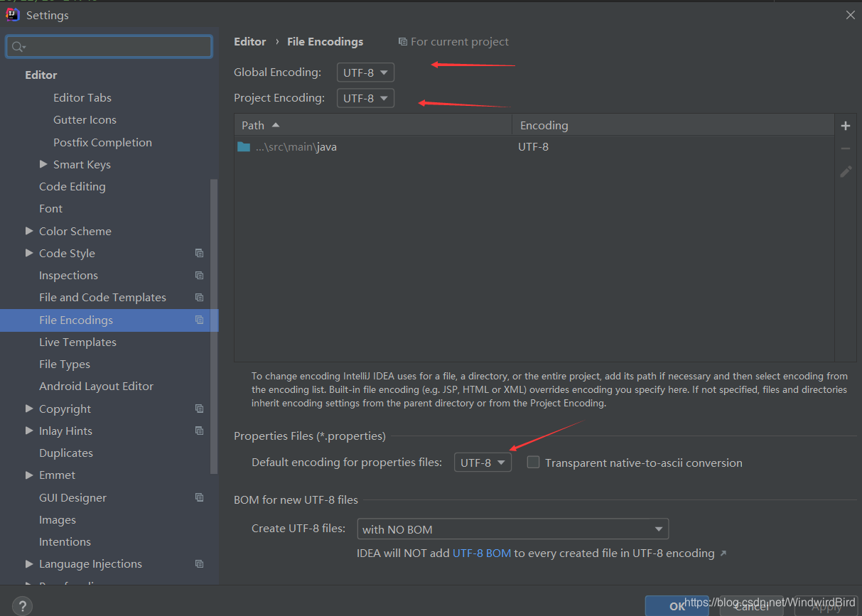
Task: Select the Editor category heading
Action: [x=41, y=75]
